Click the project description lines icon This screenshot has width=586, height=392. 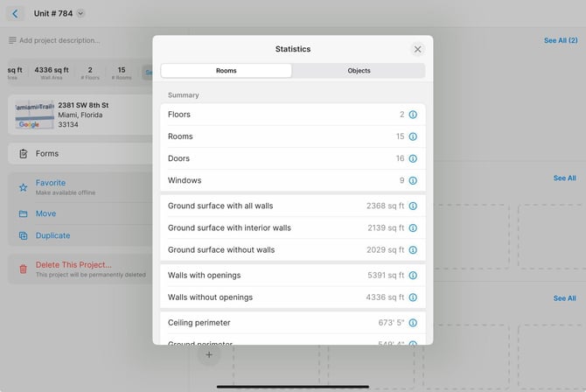(x=12, y=40)
